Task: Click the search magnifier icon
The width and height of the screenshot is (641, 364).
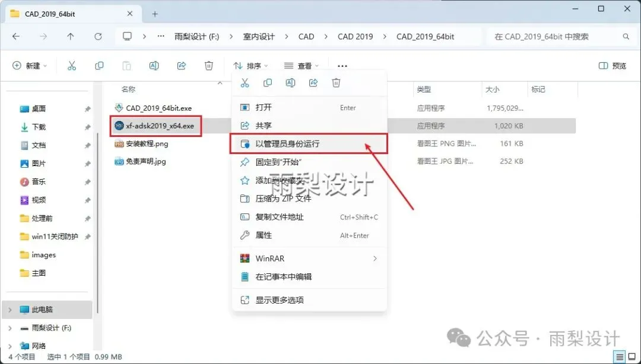Action: tap(626, 37)
